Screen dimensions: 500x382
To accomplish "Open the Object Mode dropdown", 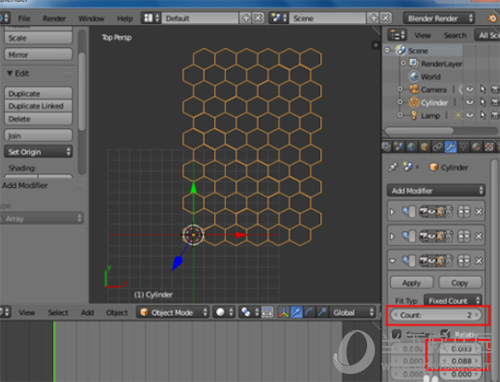I will [x=173, y=312].
